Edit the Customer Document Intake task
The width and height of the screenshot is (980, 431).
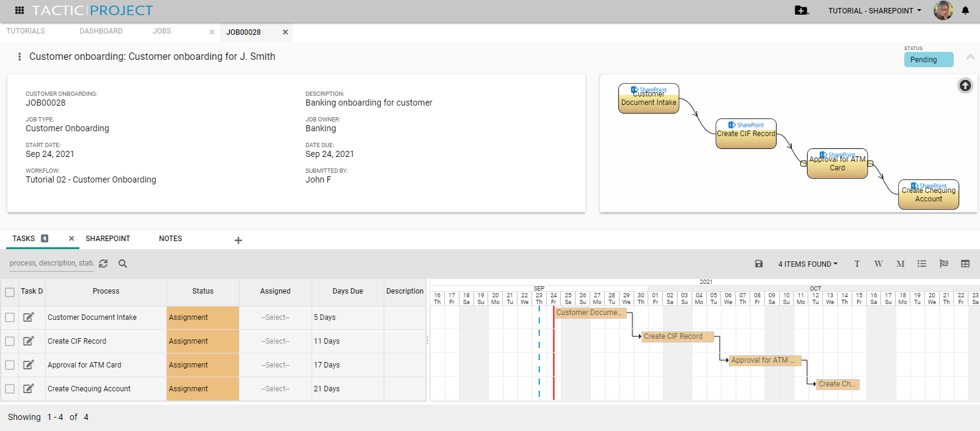point(29,317)
